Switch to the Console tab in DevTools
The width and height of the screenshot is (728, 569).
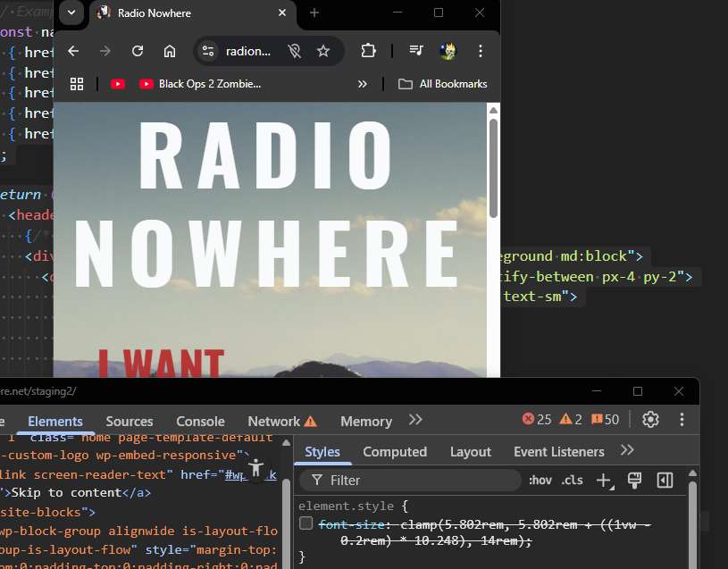coord(200,422)
